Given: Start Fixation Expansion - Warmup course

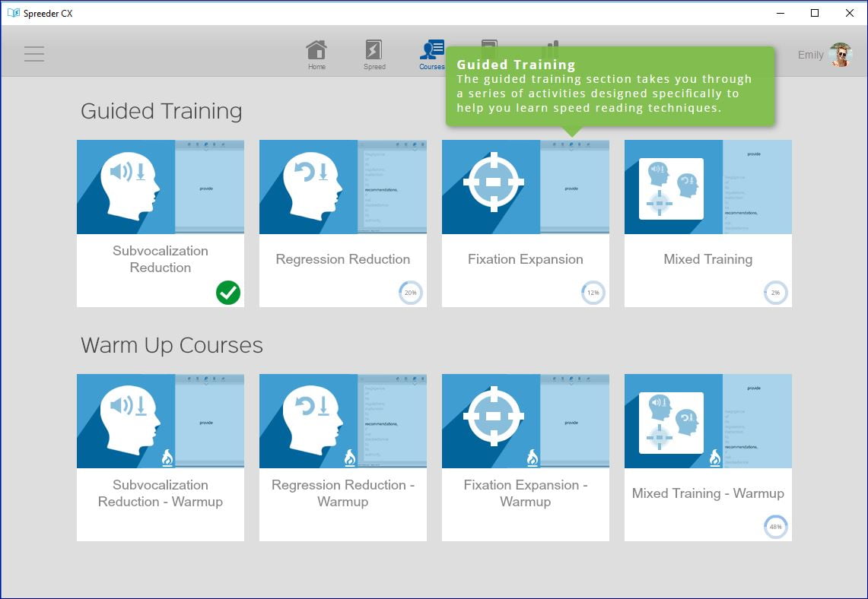Looking at the screenshot, I should point(525,493).
